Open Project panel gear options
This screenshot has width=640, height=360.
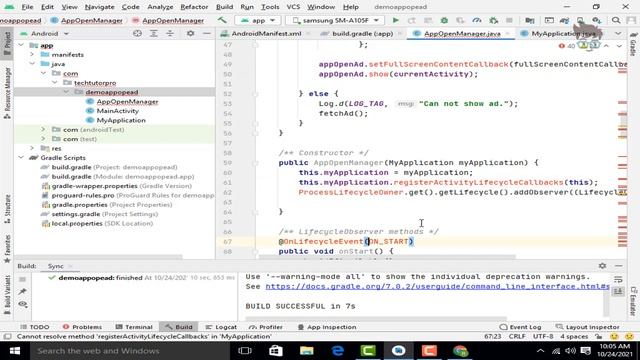click(x=190, y=33)
